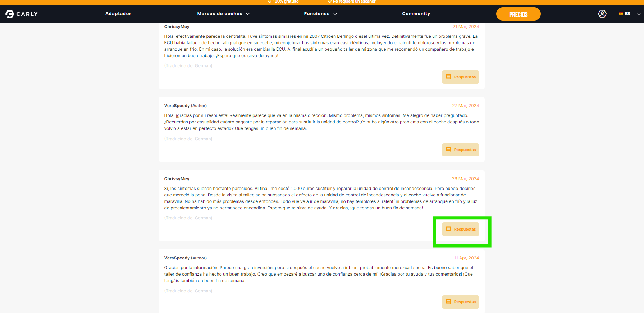Open the user account profile icon

point(602,14)
